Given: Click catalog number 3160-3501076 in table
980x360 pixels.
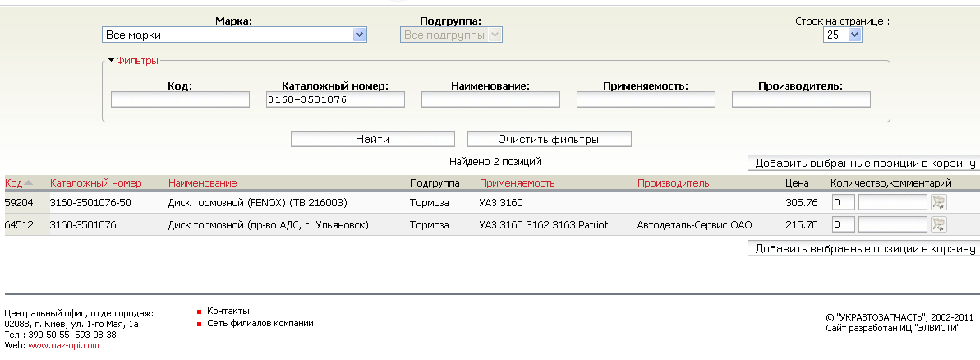Looking at the screenshot, I should click(x=82, y=224).
